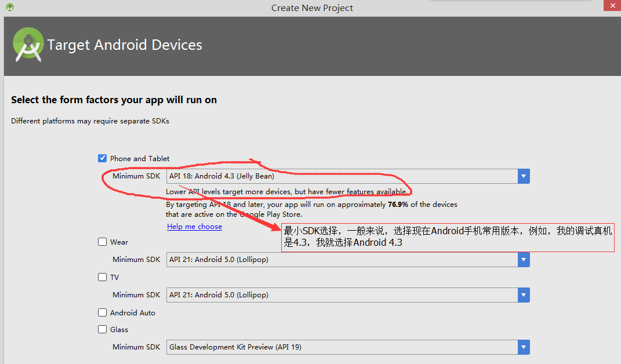Uncheck the Phone and Tablet checkbox

click(102, 158)
